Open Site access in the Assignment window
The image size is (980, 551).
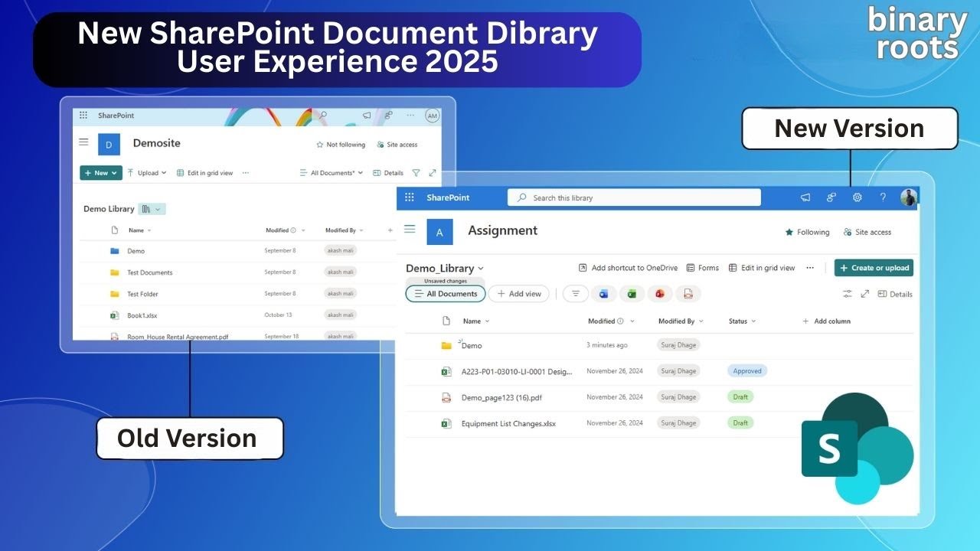pyautogui.click(x=867, y=232)
